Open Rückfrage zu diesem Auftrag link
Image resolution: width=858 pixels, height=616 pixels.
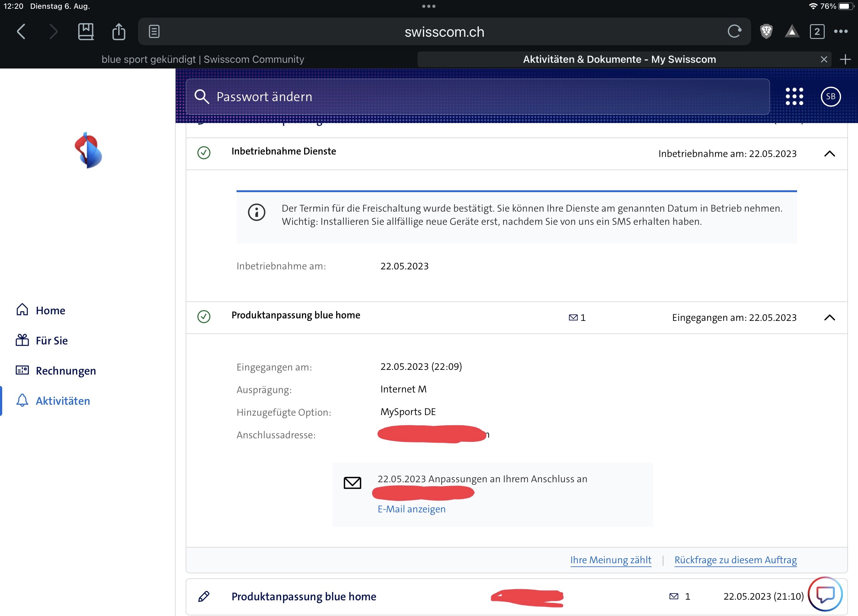735,560
